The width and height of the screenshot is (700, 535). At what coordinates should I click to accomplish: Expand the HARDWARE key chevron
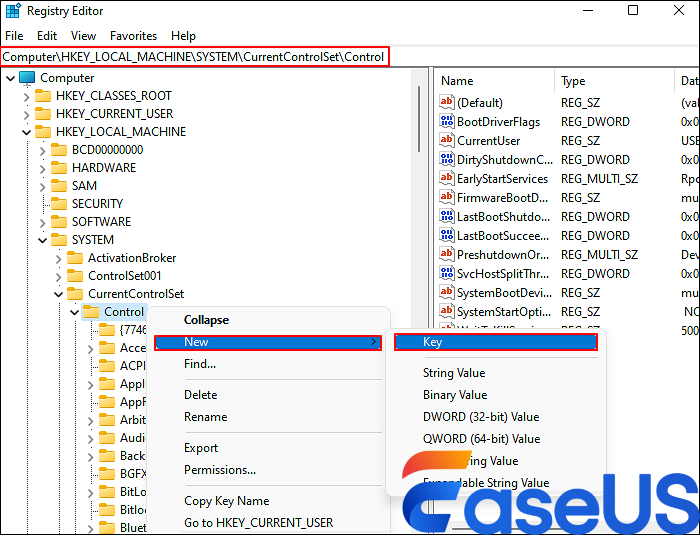[x=42, y=168]
